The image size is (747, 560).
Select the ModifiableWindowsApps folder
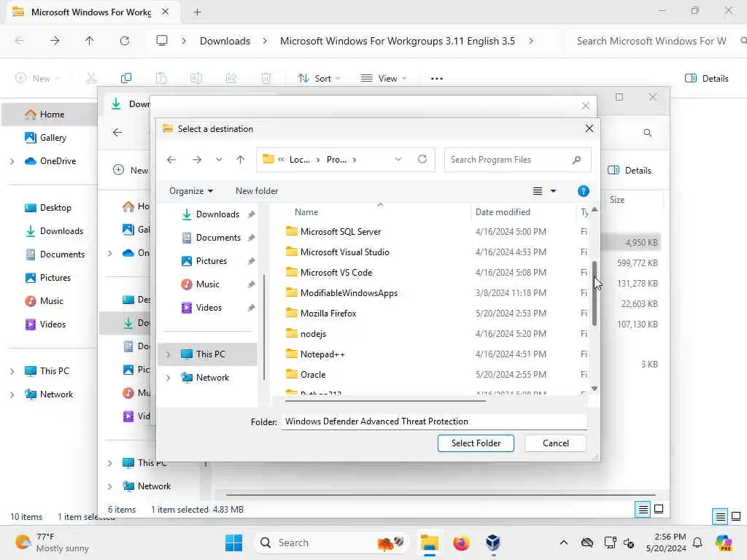pyautogui.click(x=349, y=293)
